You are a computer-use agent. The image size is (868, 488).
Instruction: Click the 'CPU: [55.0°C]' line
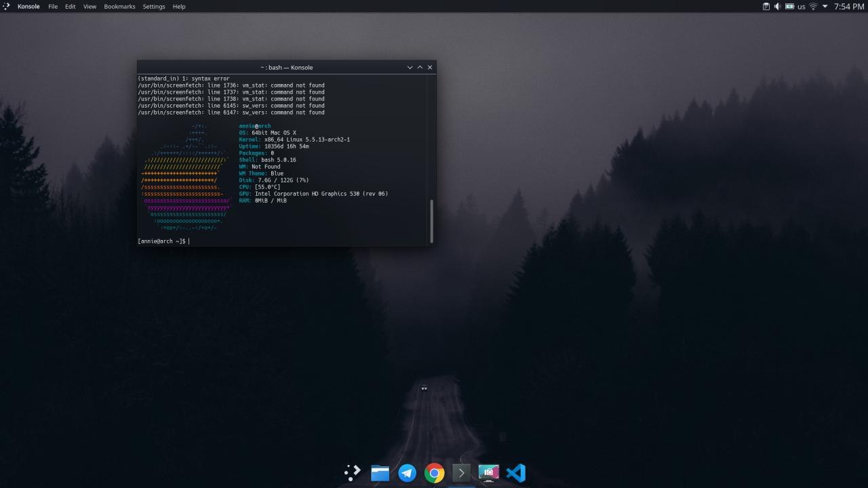(x=260, y=187)
